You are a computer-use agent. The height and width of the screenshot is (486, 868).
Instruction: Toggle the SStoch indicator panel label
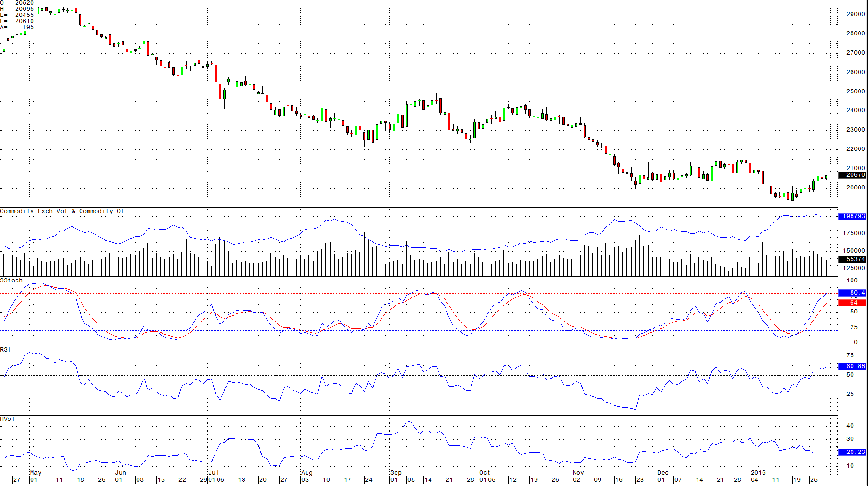click(x=11, y=280)
